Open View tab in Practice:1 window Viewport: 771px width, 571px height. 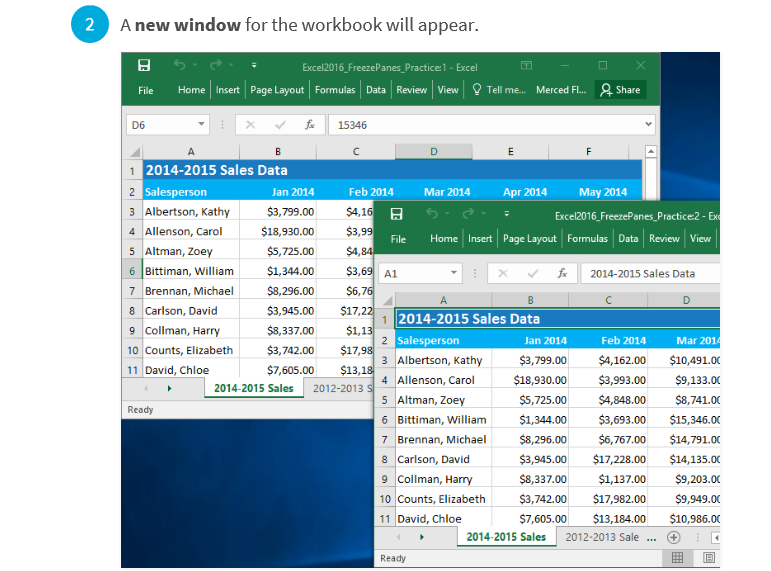click(x=448, y=90)
